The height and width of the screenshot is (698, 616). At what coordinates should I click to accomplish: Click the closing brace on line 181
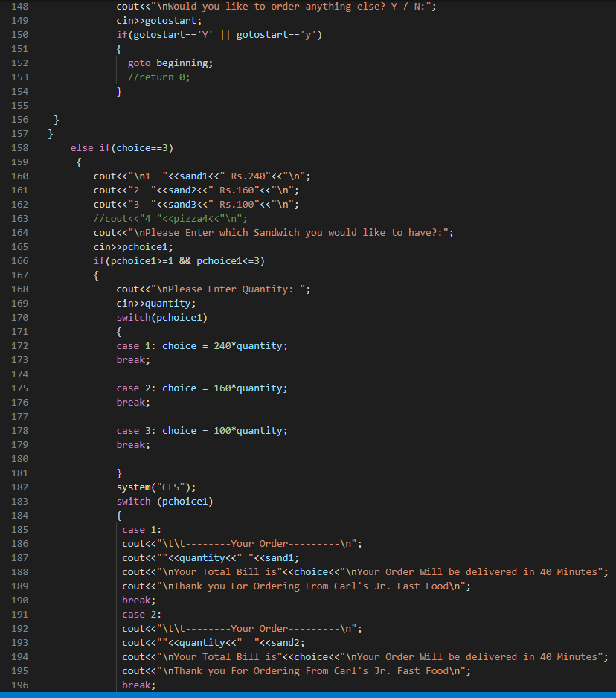point(119,473)
